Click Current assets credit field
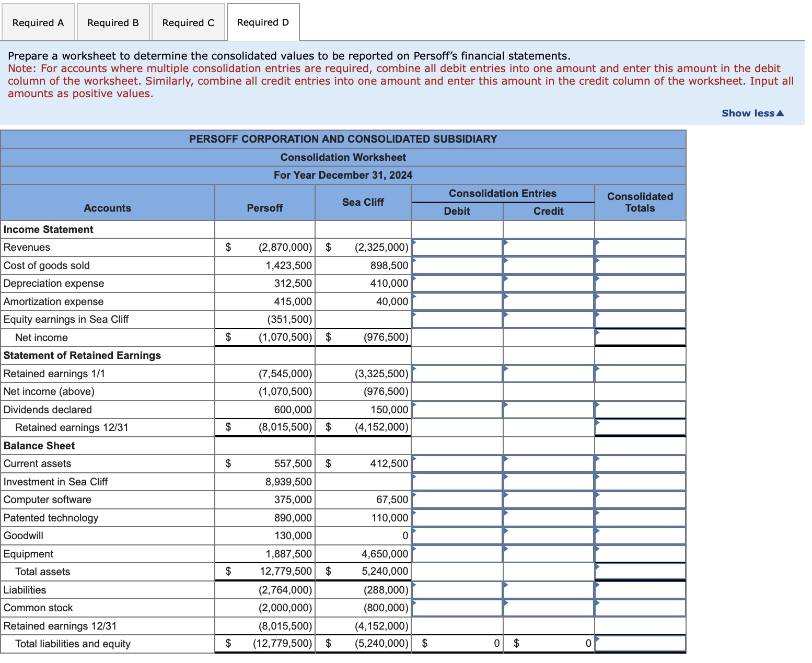The height and width of the screenshot is (663, 812). (549, 463)
